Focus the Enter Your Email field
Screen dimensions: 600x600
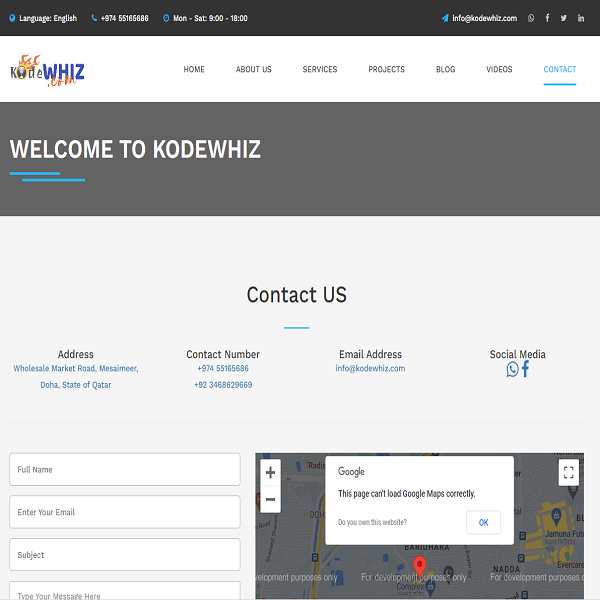(125, 512)
